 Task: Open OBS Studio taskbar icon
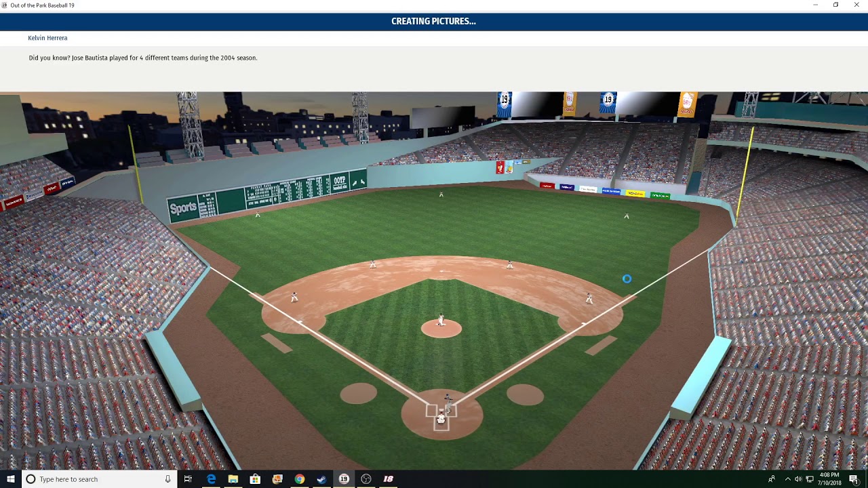366,479
